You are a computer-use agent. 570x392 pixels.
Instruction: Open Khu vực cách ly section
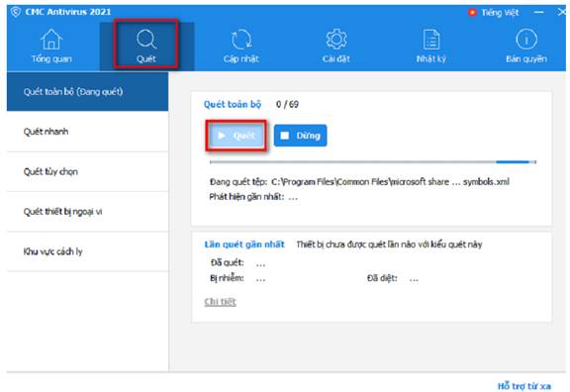point(87,251)
